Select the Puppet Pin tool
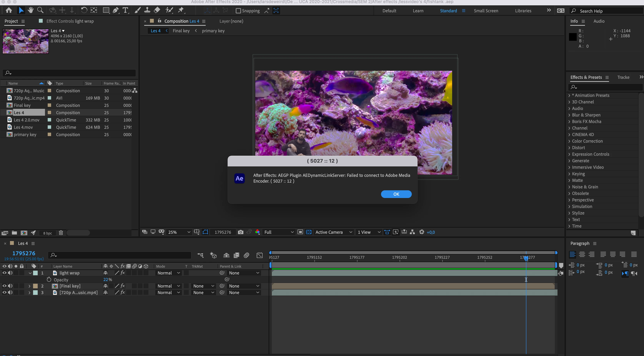The width and height of the screenshot is (644, 356). (x=181, y=11)
